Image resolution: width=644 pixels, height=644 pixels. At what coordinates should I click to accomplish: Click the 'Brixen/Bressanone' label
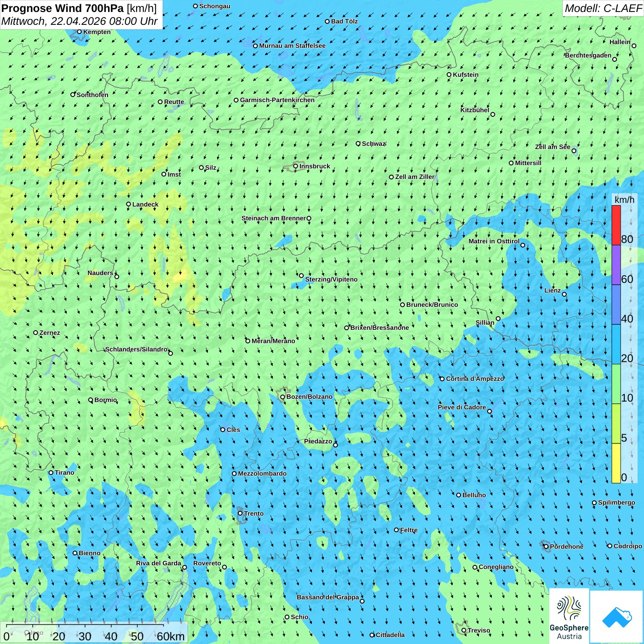[x=379, y=328]
